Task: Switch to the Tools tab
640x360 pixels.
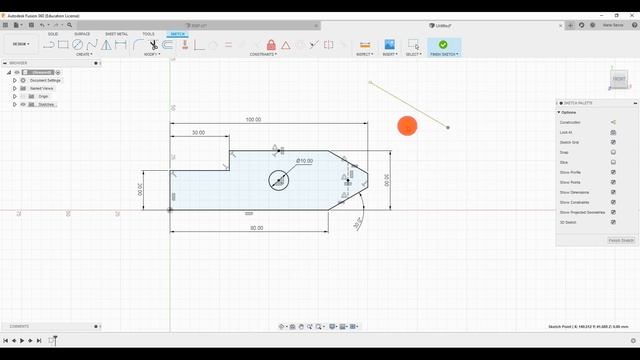Action: [x=148, y=34]
